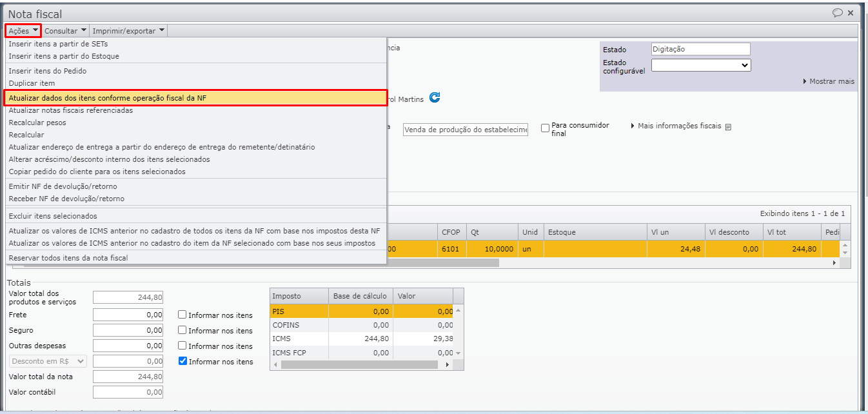Click the blue refresh icon near Martins
This screenshot has width=868, height=414.
point(435,97)
